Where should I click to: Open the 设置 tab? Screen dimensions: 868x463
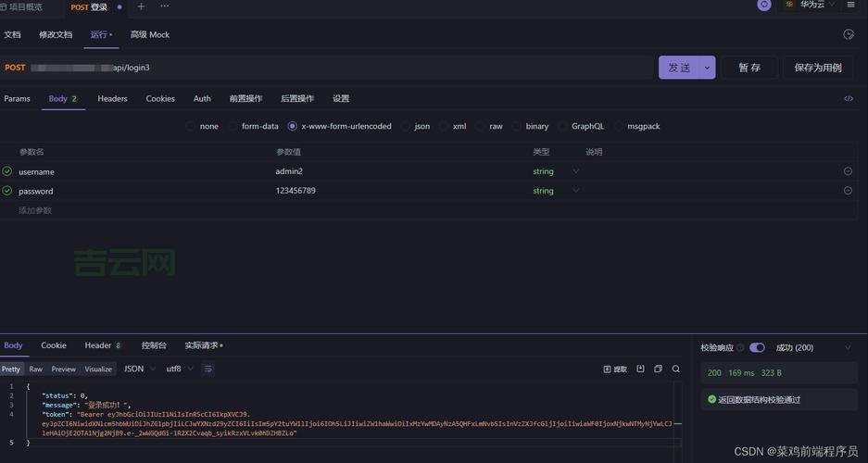[x=341, y=98]
